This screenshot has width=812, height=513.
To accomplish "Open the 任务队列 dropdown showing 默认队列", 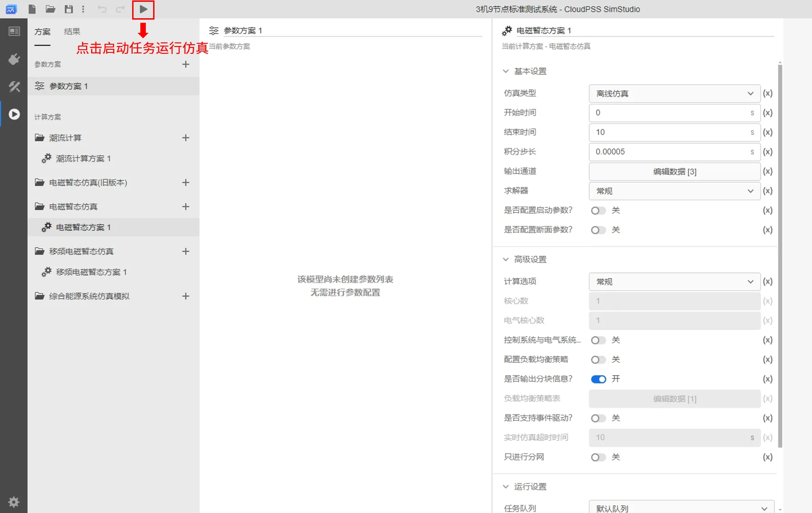I will coord(681,508).
